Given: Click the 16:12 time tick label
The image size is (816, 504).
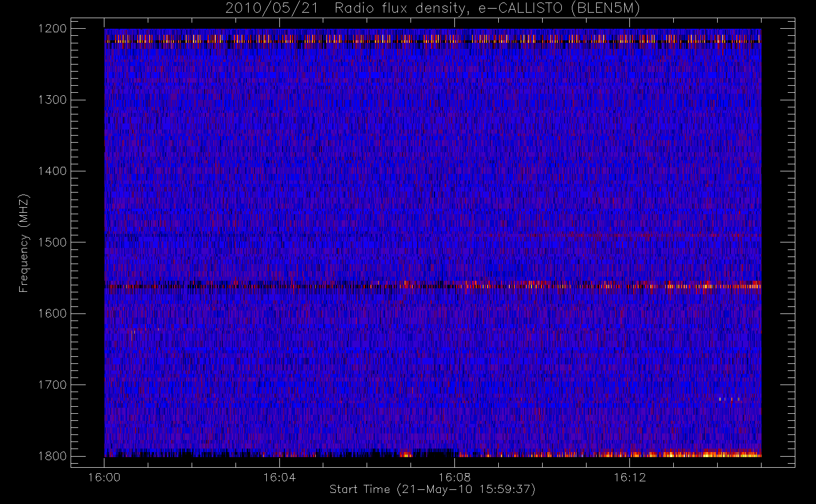Looking at the screenshot, I should click(x=629, y=477).
